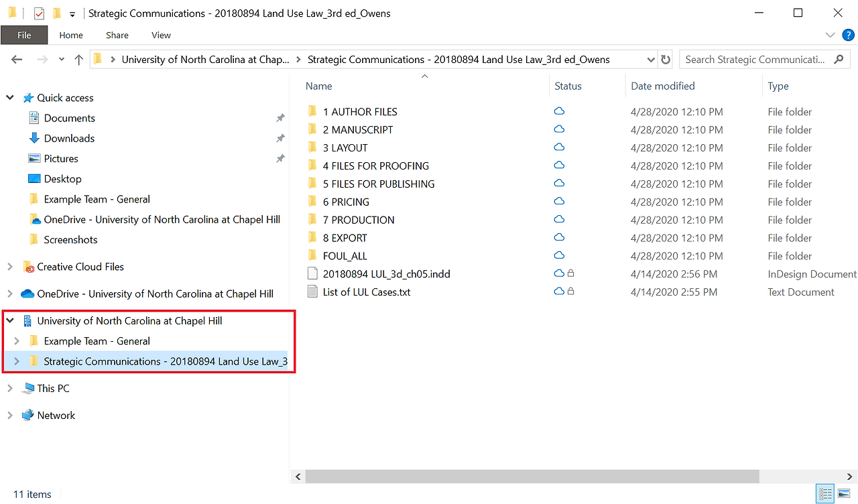The height and width of the screenshot is (504, 858).
Task: Click the Forward navigation arrow
Action: pyautogui.click(x=42, y=60)
